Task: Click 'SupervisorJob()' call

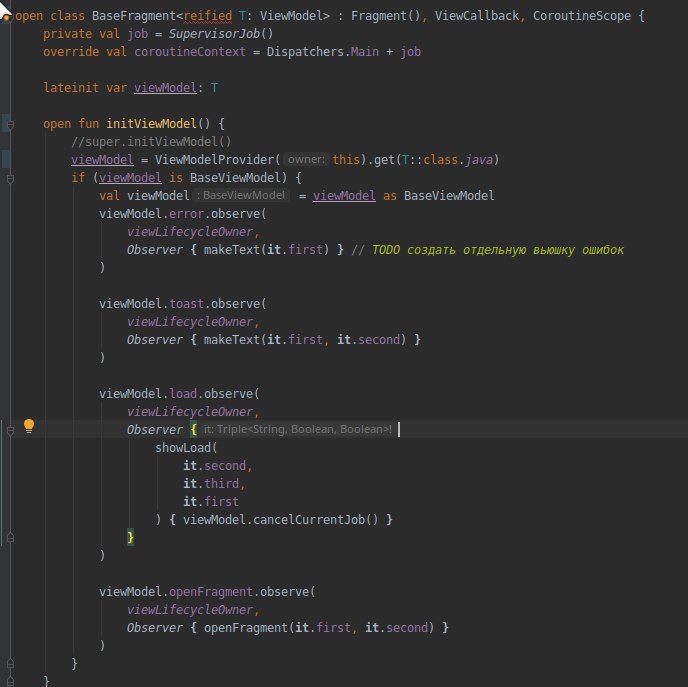Action: (221, 34)
